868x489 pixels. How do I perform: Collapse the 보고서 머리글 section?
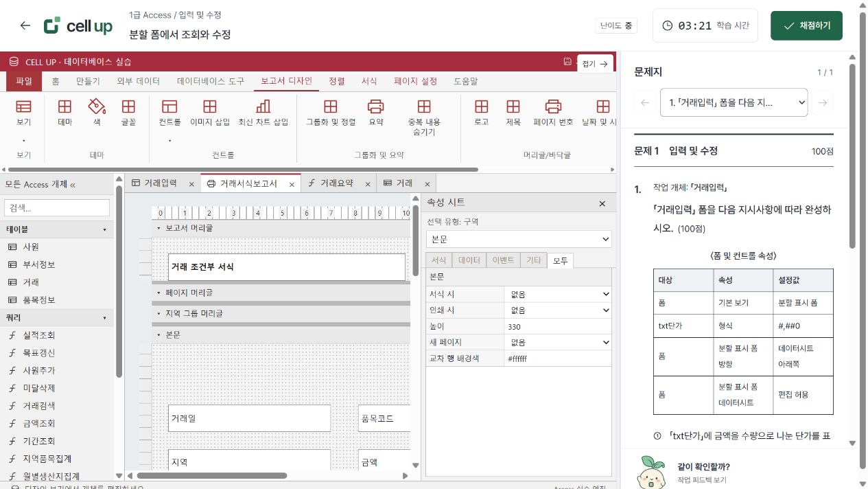tap(159, 228)
